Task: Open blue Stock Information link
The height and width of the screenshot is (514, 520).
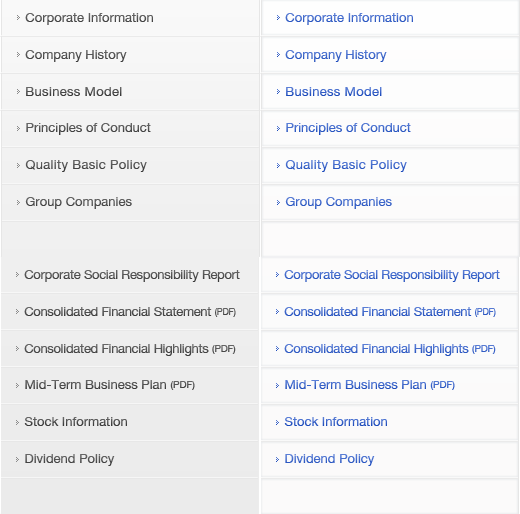Action: [336, 422]
